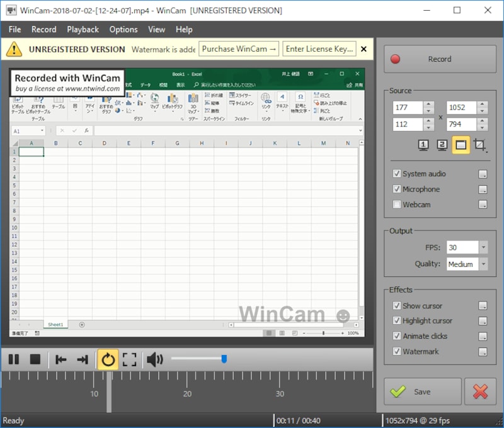
Task: Open the Options menu
Action: pyautogui.click(x=123, y=30)
